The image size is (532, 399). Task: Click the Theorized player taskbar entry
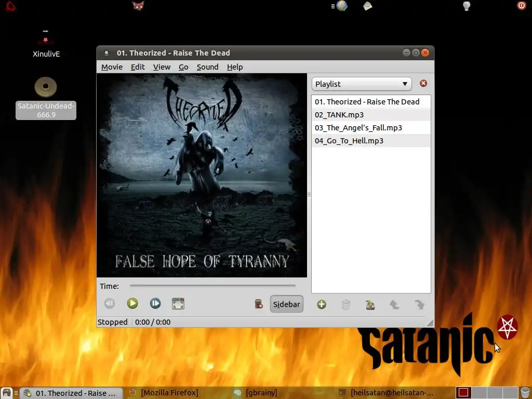pyautogui.click(x=71, y=393)
